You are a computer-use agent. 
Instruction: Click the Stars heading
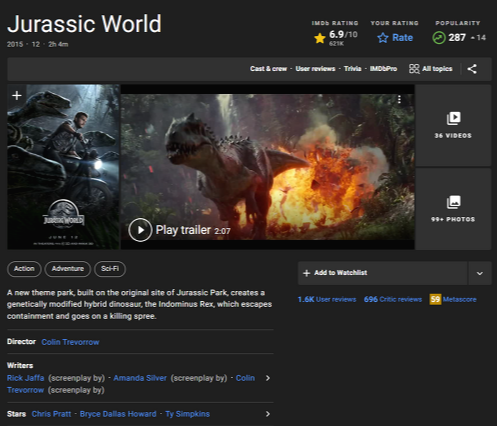[x=16, y=414]
